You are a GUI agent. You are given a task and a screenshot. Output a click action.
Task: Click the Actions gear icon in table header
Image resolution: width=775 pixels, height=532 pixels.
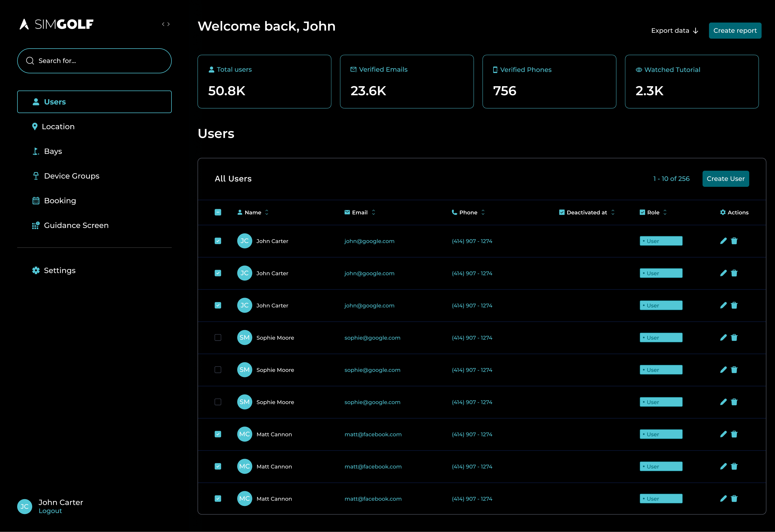point(723,213)
